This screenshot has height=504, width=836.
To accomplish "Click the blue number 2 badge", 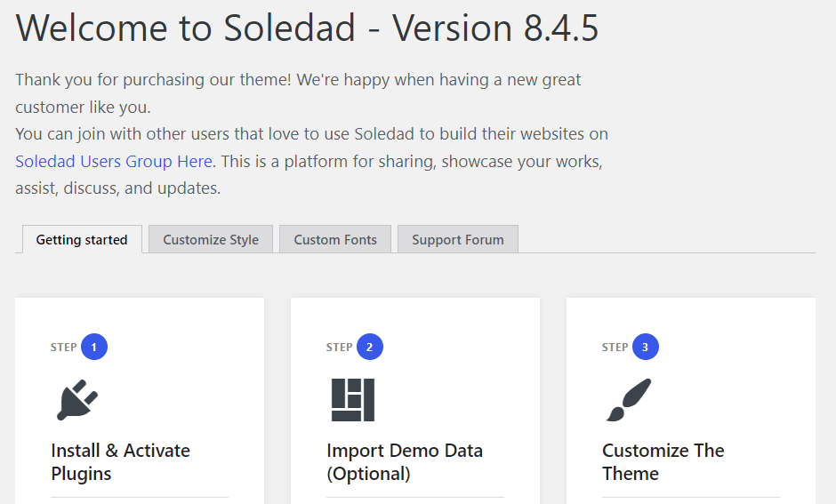I will (x=370, y=347).
